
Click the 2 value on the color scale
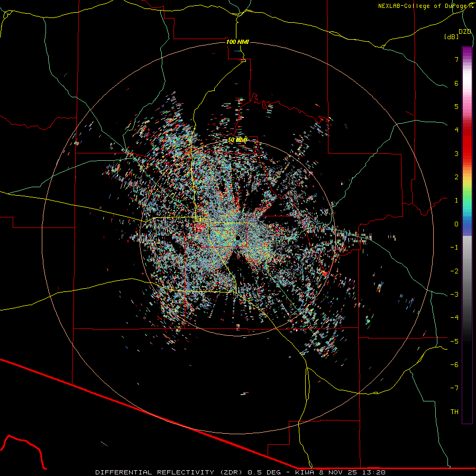pyautogui.click(x=456, y=177)
